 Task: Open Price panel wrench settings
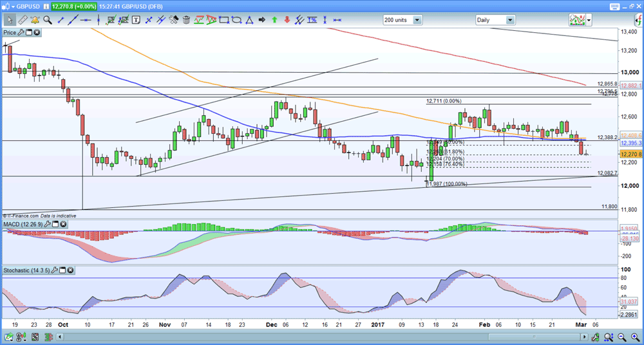22,32
